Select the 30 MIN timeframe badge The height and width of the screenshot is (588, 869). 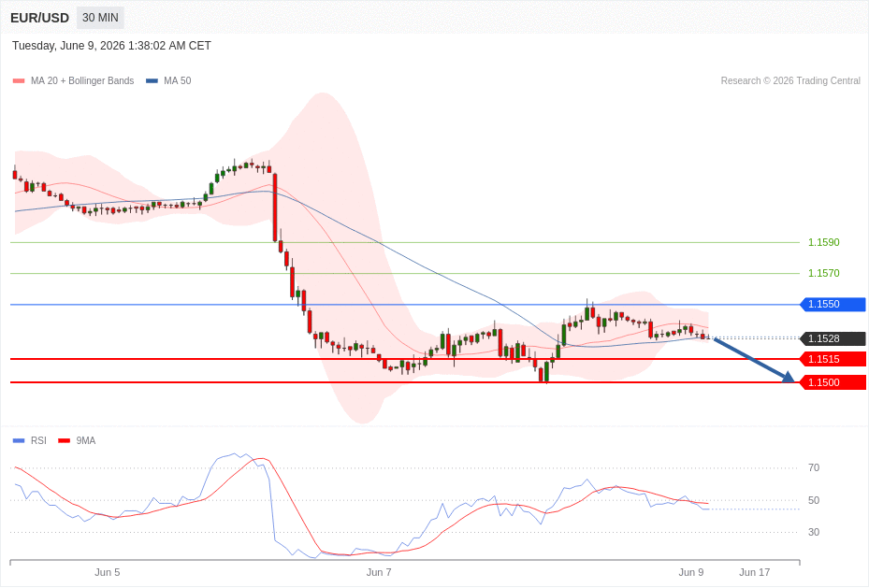[100, 18]
